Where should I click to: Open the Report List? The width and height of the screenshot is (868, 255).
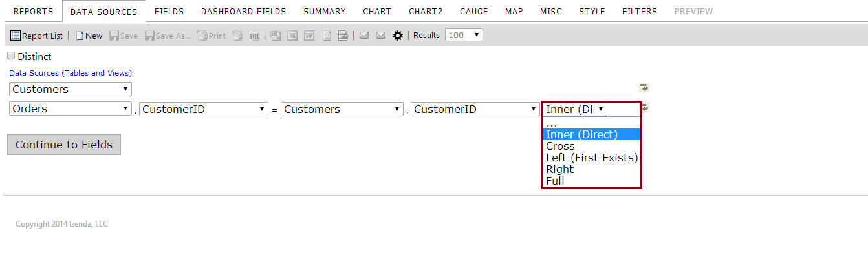pyautogui.click(x=37, y=36)
